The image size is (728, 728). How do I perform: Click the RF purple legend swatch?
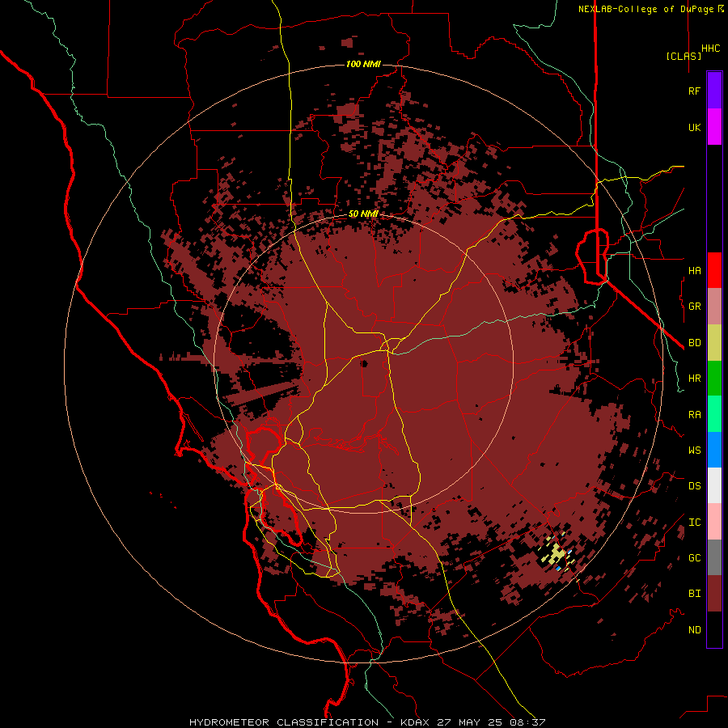pos(714,91)
